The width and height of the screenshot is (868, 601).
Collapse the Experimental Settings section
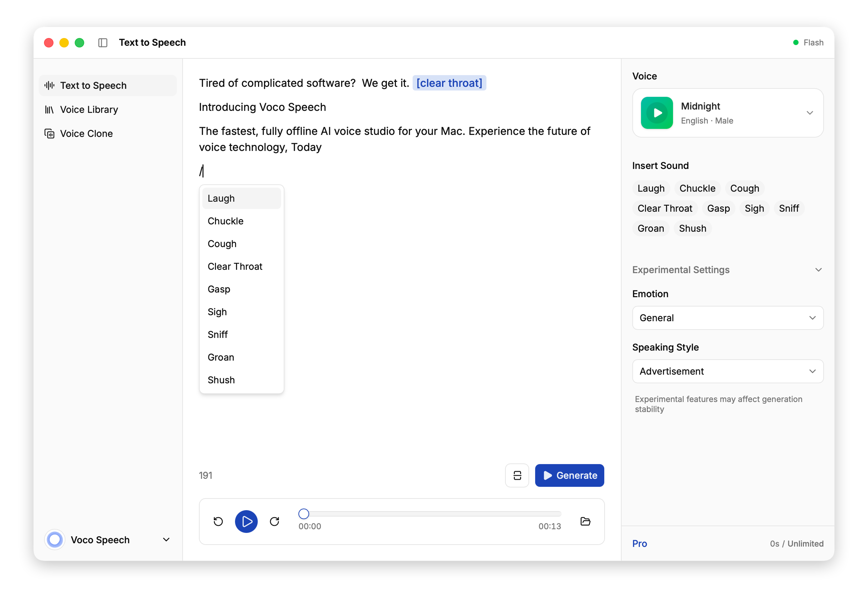(818, 270)
